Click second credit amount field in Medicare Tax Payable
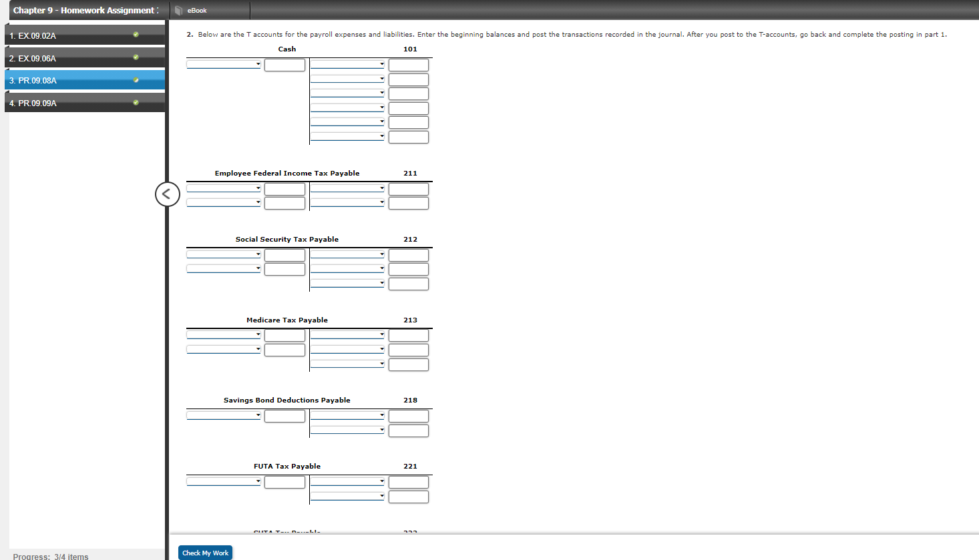 tap(409, 350)
